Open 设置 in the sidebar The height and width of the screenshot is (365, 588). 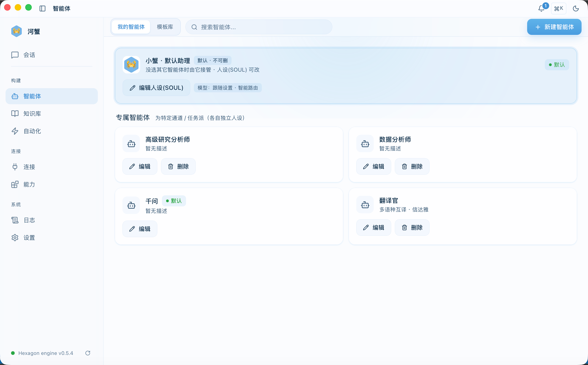click(51, 238)
